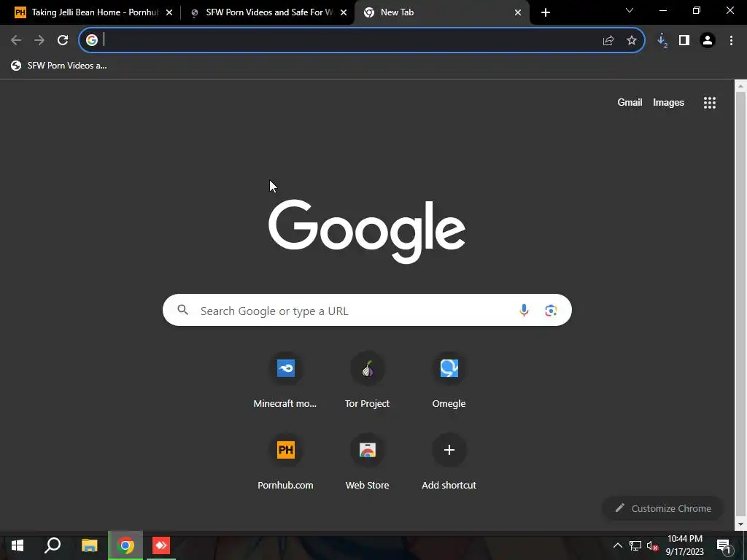The height and width of the screenshot is (560, 747).
Task: Click the share page icon in the address bar
Action: click(x=608, y=41)
